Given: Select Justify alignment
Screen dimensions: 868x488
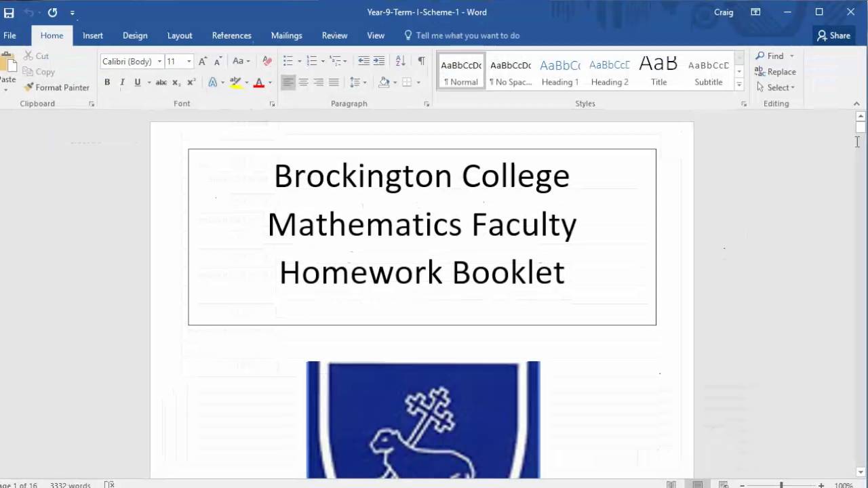Looking at the screenshot, I should coord(334,82).
